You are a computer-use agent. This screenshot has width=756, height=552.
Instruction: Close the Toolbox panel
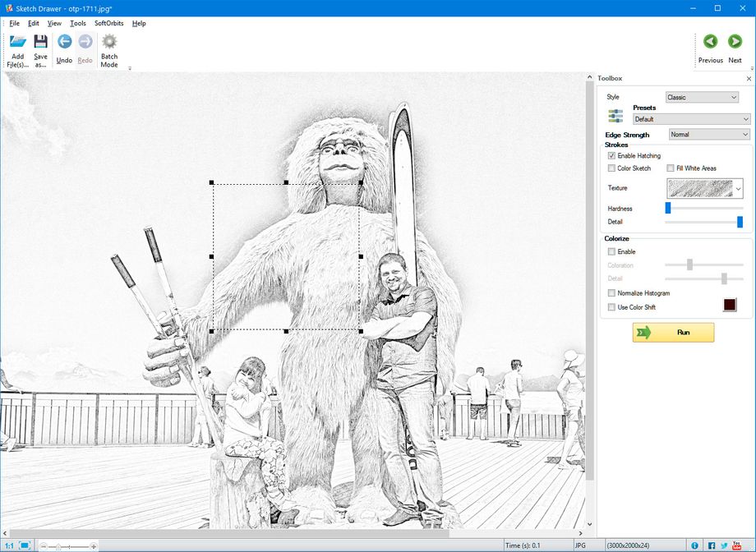pos(749,79)
